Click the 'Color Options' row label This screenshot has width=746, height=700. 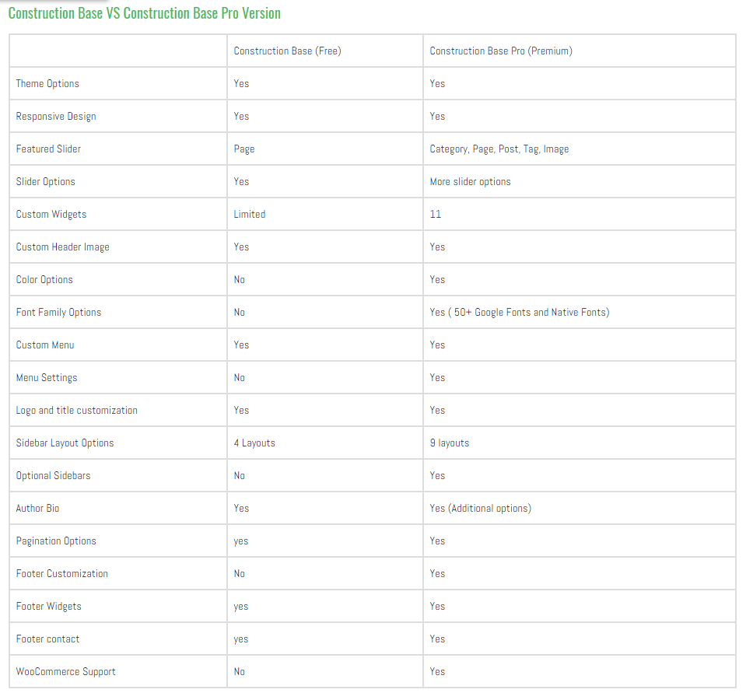pyautogui.click(x=44, y=280)
